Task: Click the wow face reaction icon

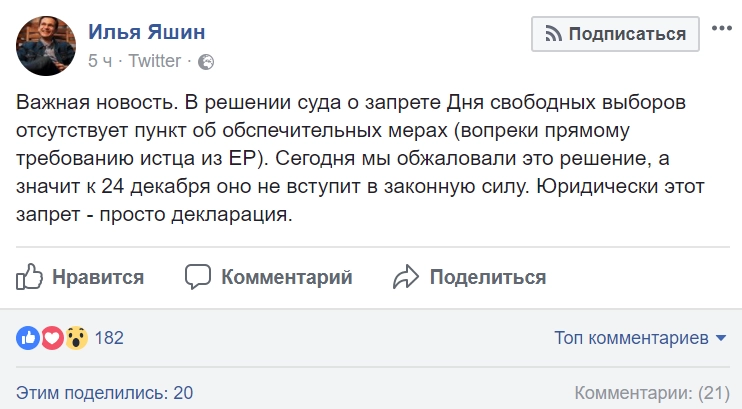Action: 76,338
